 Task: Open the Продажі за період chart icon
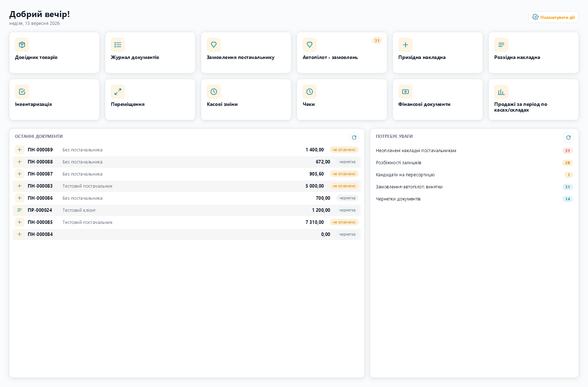tap(501, 92)
